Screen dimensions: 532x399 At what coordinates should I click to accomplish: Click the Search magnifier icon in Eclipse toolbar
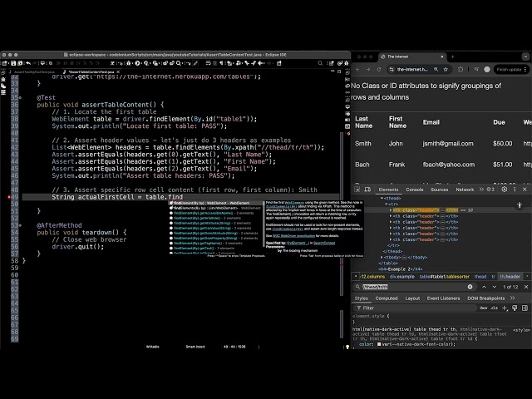(x=179, y=63)
